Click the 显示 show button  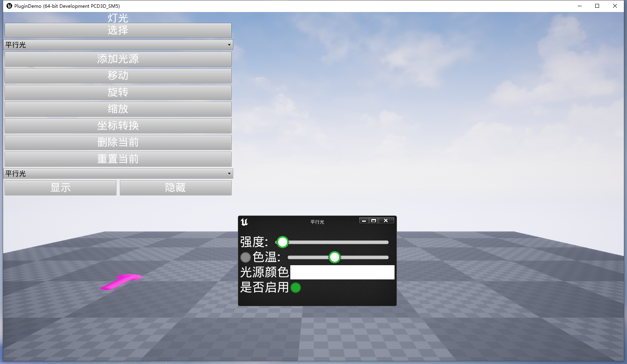point(60,188)
